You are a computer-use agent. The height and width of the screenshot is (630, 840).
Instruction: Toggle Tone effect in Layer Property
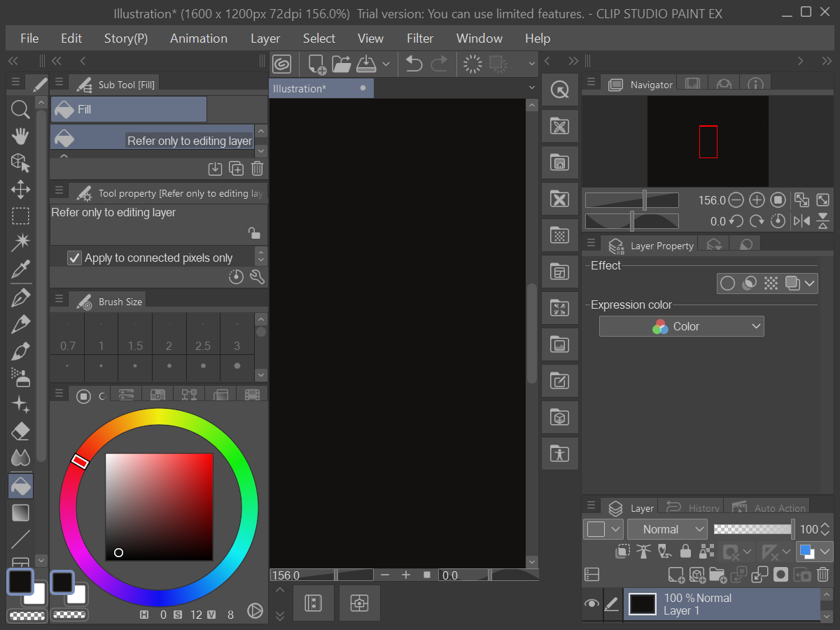click(771, 283)
